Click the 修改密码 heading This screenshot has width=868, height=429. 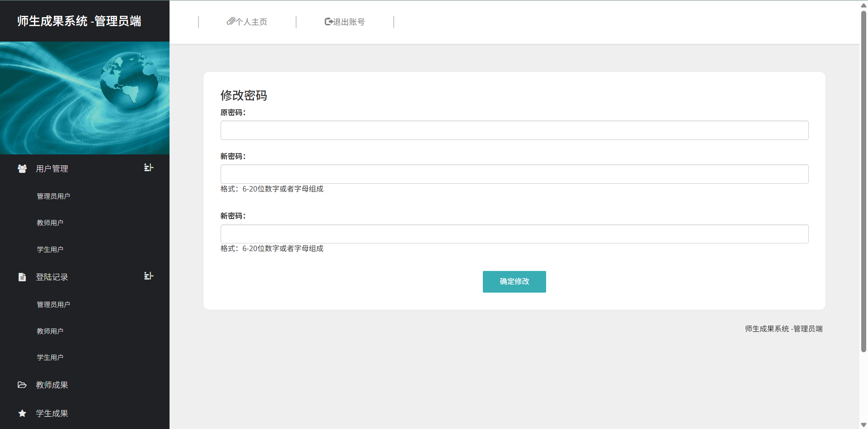[244, 95]
